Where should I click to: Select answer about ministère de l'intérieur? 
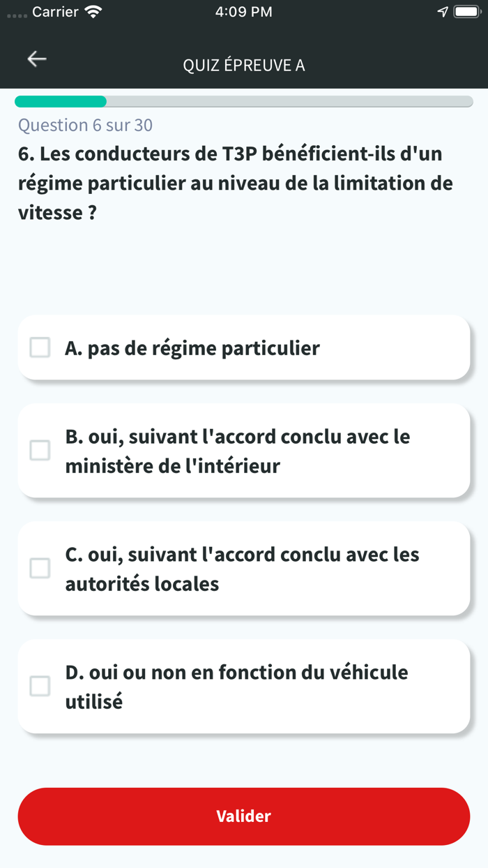click(x=244, y=451)
